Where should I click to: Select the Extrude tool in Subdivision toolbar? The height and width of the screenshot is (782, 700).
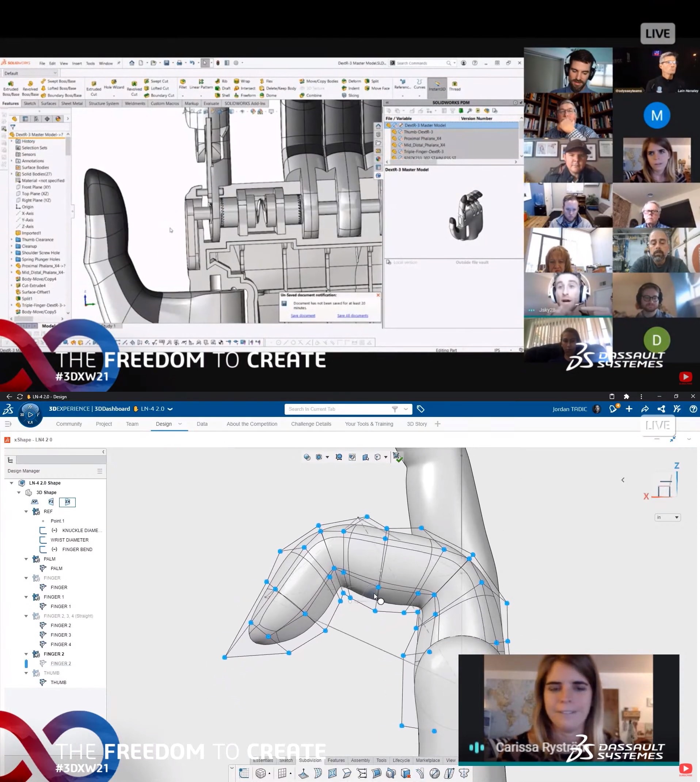304,773
